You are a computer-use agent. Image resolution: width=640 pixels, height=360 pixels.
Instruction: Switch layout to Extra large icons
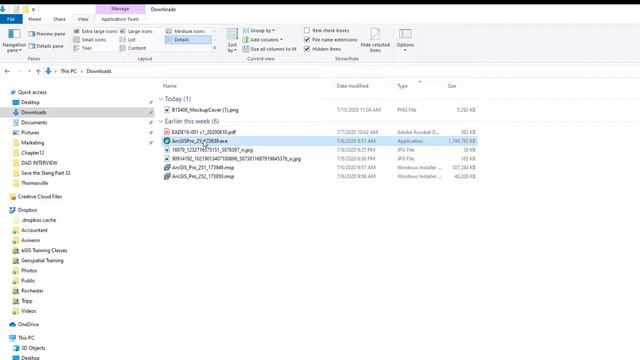pos(95,31)
